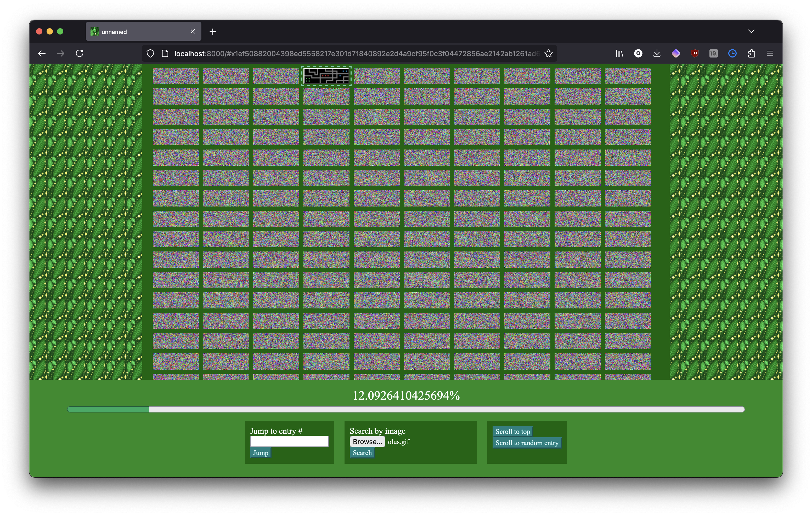Open the Library bookshelf icon
This screenshot has height=516, width=812.
[619, 53]
